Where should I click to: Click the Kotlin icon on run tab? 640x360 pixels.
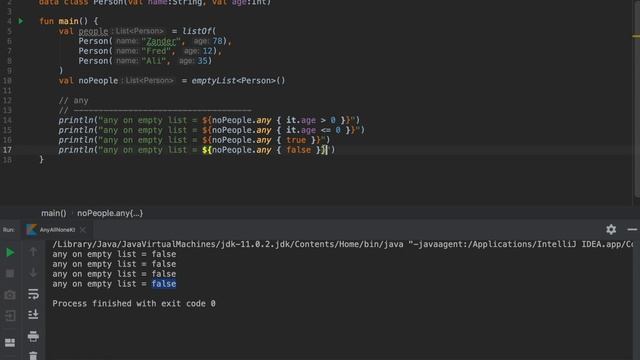(x=31, y=229)
